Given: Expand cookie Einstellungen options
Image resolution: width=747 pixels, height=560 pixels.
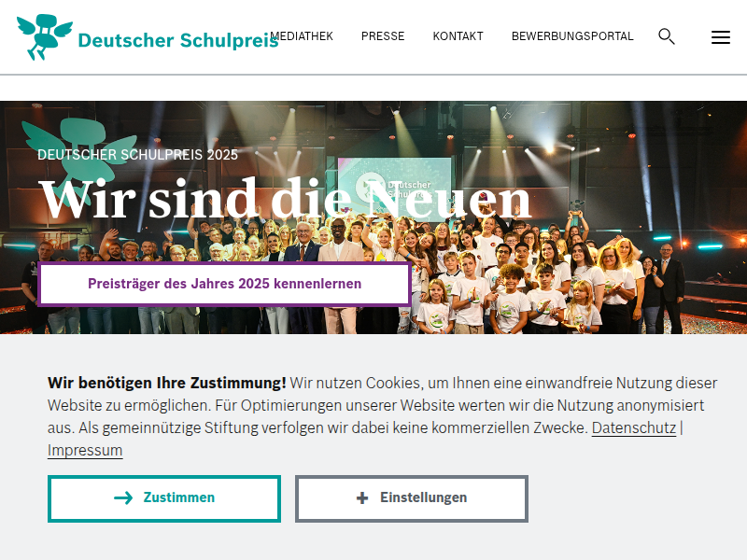Looking at the screenshot, I should point(412,498).
